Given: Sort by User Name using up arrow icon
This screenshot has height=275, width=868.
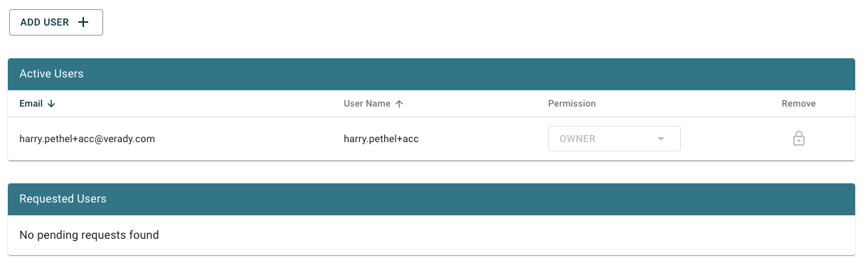Looking at the screenshot, I should pyautogui.click(x=399, y=104).
